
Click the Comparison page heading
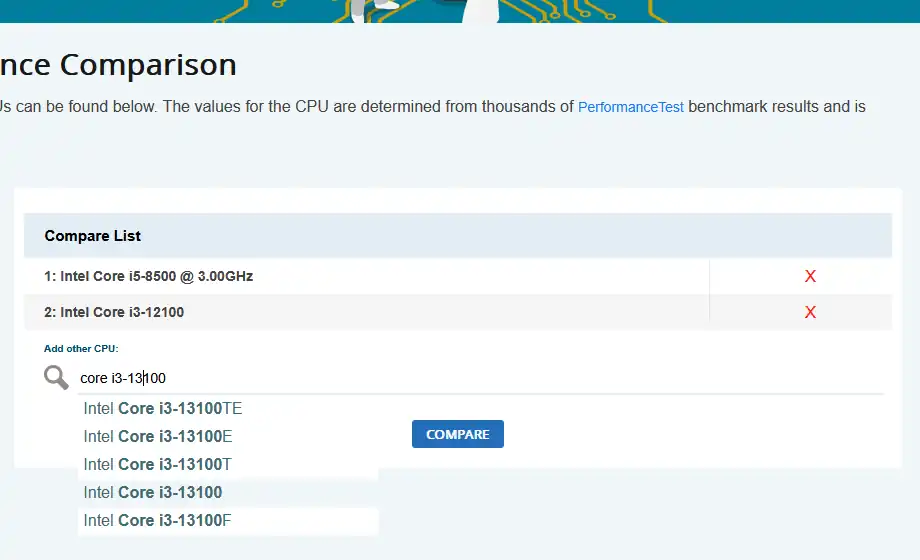point(118,65)
